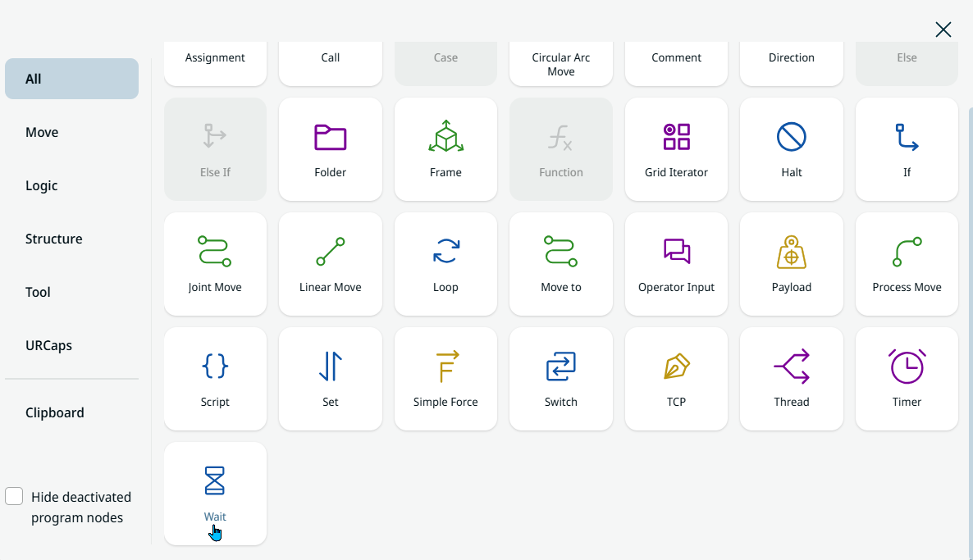
Task: Select the Frame node
Action: pyautogui.click(x=445, y=149)
